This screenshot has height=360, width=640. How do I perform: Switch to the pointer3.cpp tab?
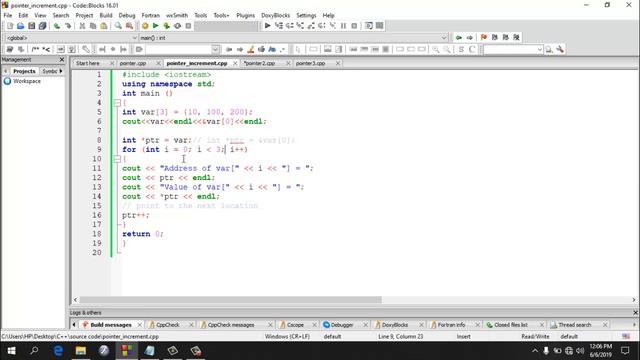(x=311, y=63)
